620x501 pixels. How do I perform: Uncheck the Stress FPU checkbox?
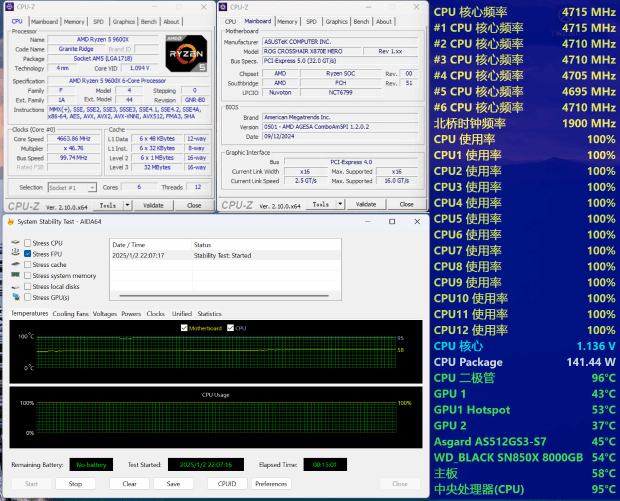(x=28, y=253)
